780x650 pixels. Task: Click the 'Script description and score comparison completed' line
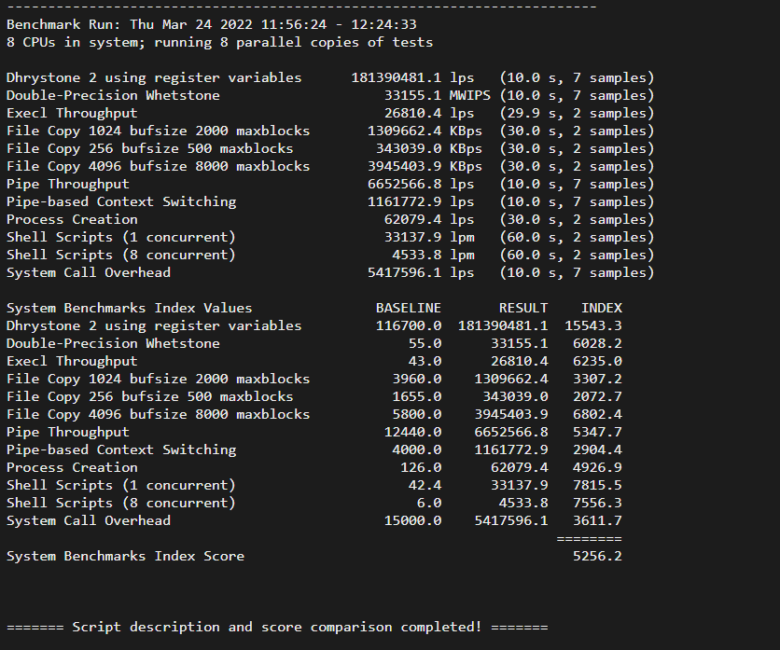277,627
